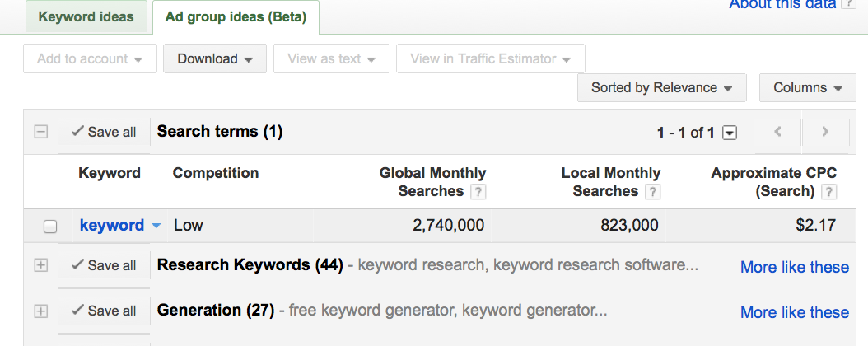Expand the Research Keywords group
Viewport: 868px width, 346px height.
(x=41, y=266)
